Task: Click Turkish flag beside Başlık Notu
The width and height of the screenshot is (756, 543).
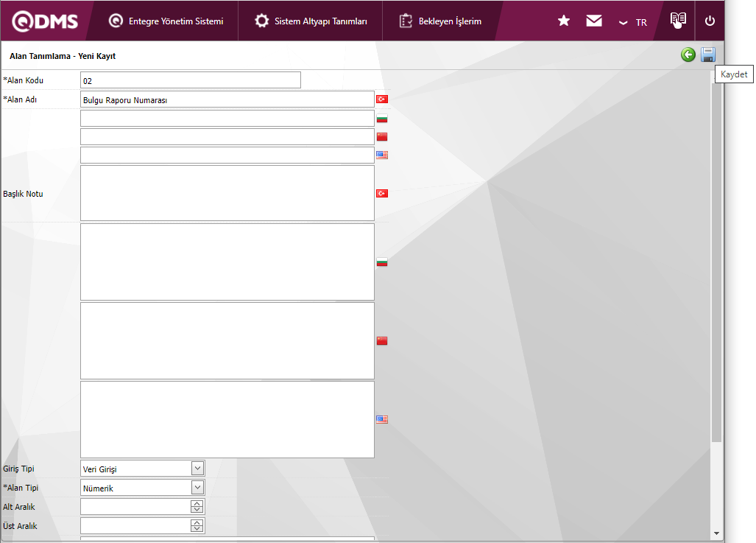Action: [382, 194]
